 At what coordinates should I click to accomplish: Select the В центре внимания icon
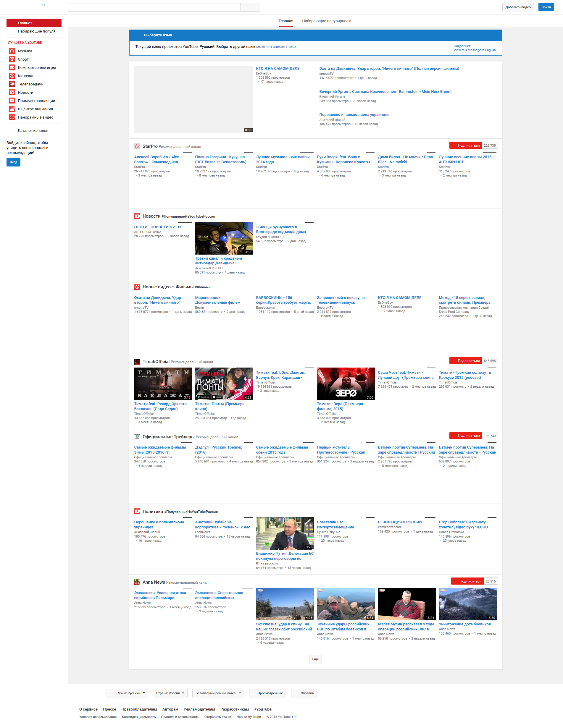pos(12,109)
